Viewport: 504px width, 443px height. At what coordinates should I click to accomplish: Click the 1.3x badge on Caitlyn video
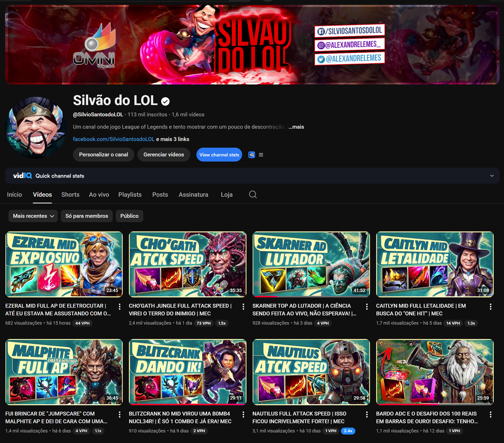coord(471,323)
